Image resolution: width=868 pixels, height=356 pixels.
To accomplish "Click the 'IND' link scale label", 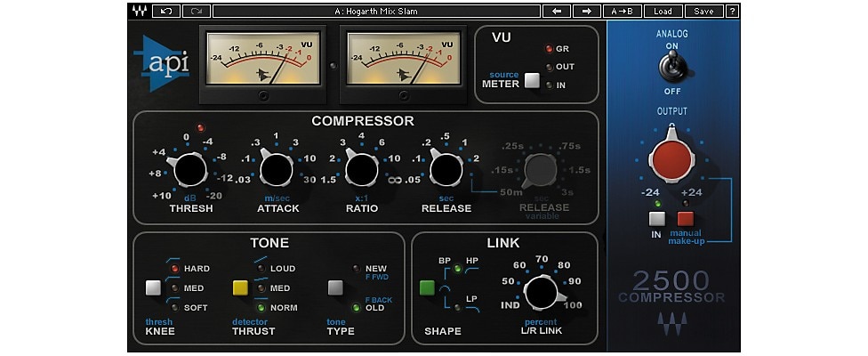I will click(510, 304).
